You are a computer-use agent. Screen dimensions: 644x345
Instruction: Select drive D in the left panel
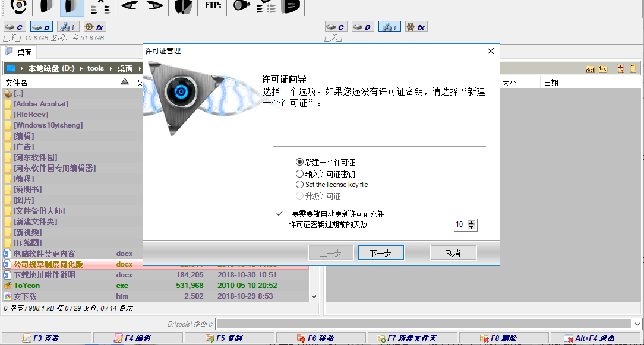(x=41, y=27)
